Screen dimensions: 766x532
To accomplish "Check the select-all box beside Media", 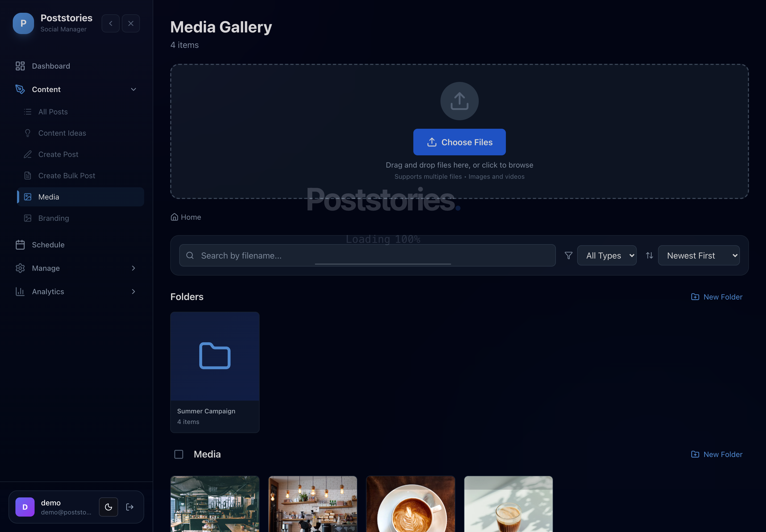I will 179,454.
